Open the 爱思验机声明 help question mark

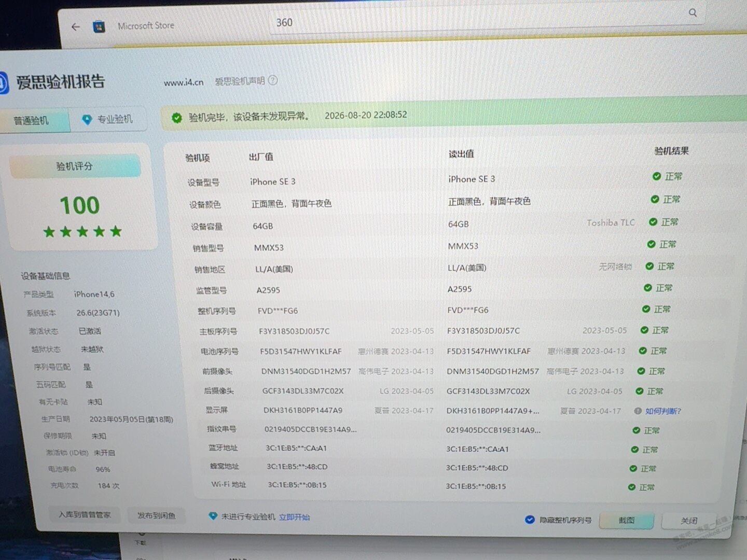coord(273,80)
